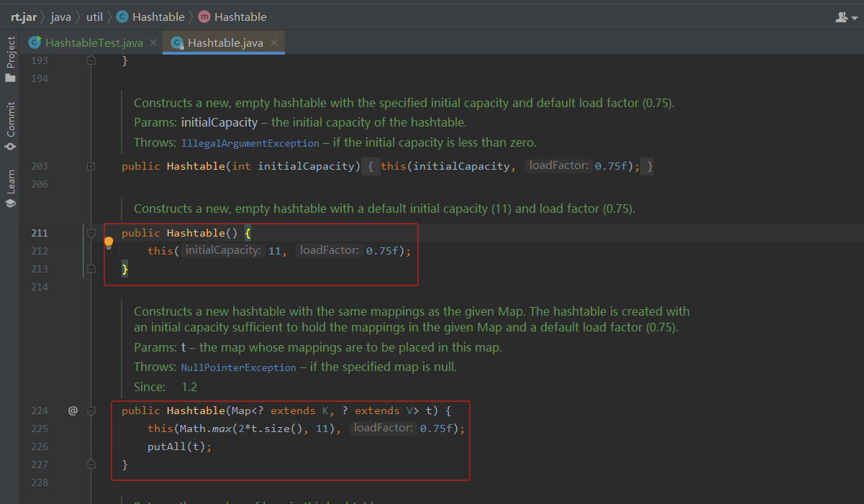Open the Commit tool window
Image resolution: width=864 pixels, height=504 pixels.
click(11, 127)
